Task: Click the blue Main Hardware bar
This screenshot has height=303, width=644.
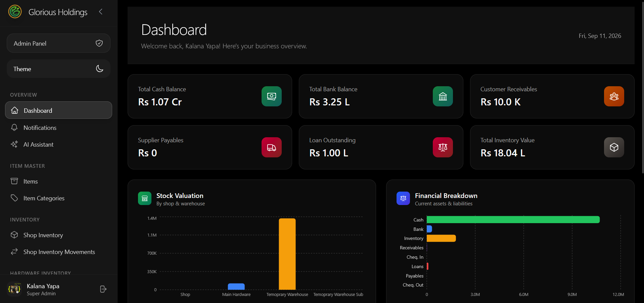Action: pyautogui.click(x=236, y=287)
